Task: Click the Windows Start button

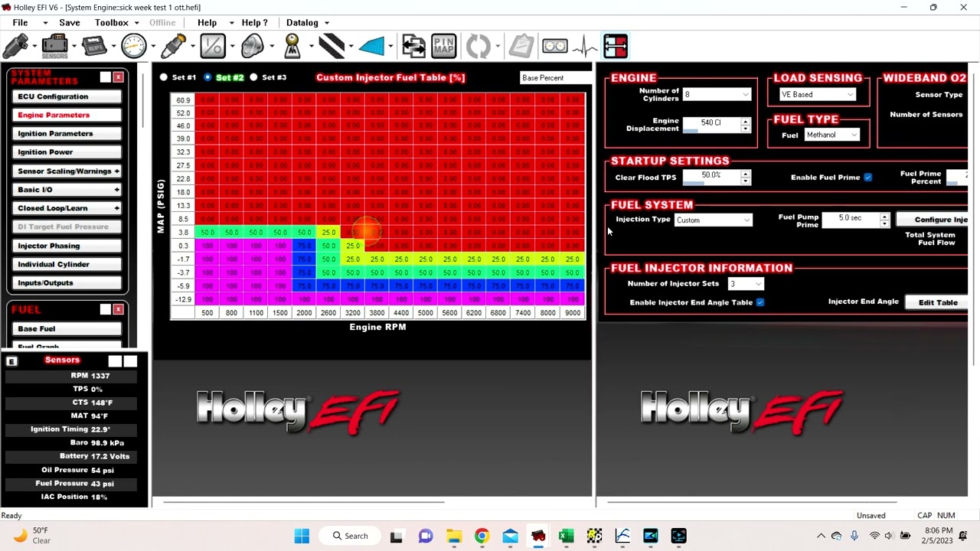Action: coord(302,536)
